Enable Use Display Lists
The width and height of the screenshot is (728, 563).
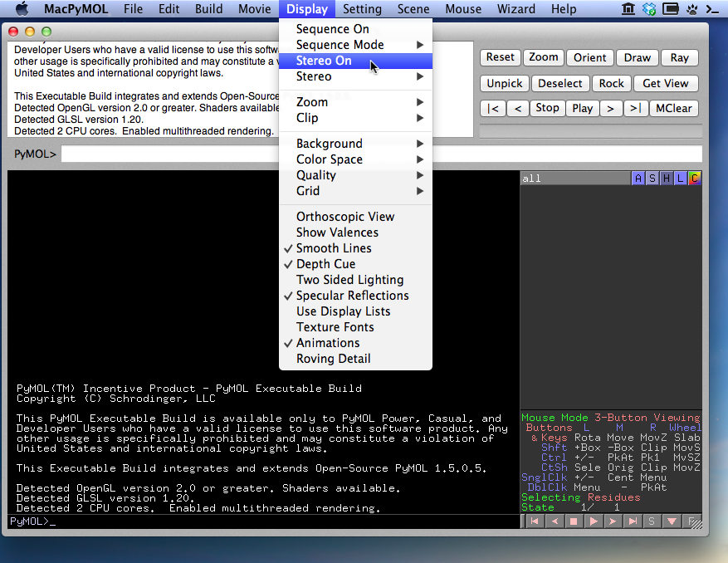(355, 311)
